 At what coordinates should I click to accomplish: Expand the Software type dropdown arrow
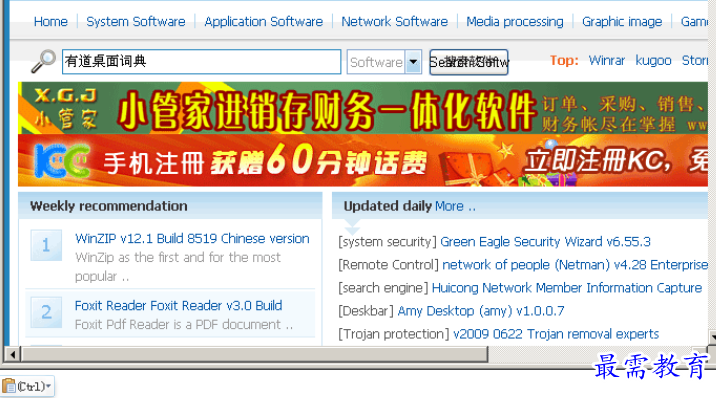click(x=413, y=62)
